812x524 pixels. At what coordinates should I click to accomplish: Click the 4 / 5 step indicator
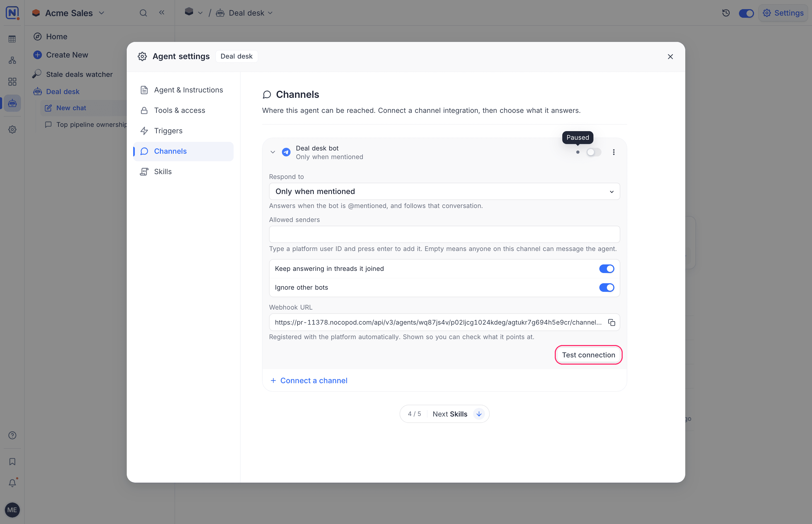(x=414, y=414)
